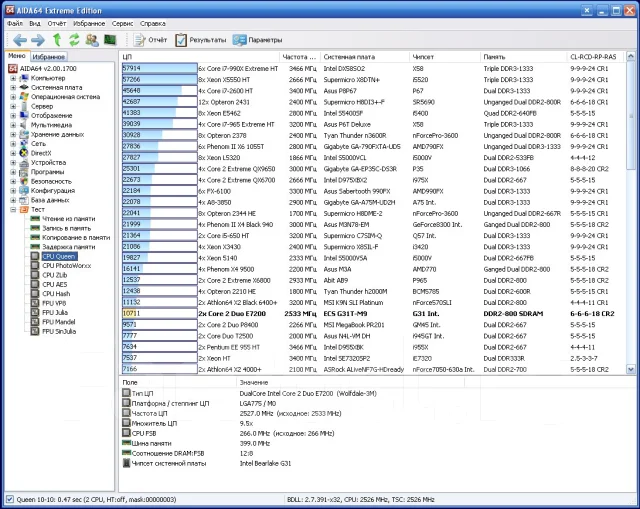Click Intel Bearlake G31 value
640x509 pixels.
pos(265,463)
